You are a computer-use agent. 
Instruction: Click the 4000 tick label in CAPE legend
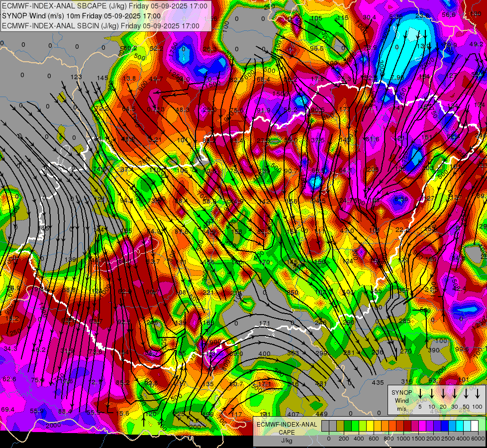(463, 439)
